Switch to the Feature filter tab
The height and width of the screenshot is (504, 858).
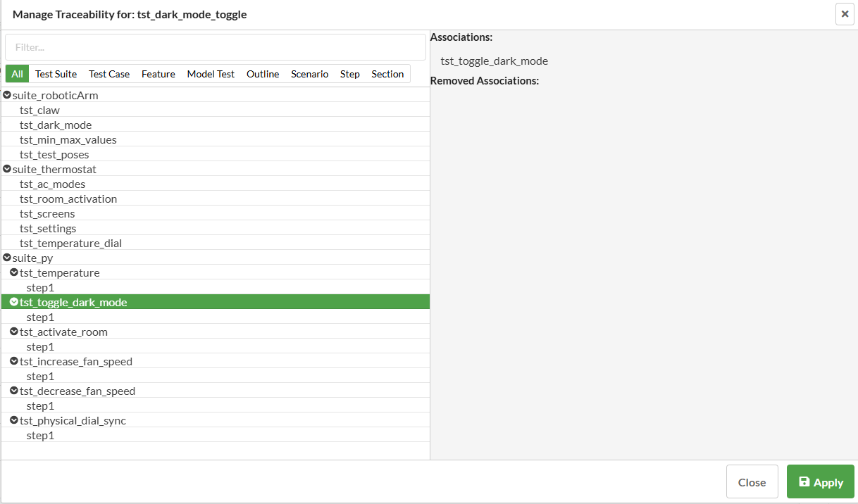158,74
